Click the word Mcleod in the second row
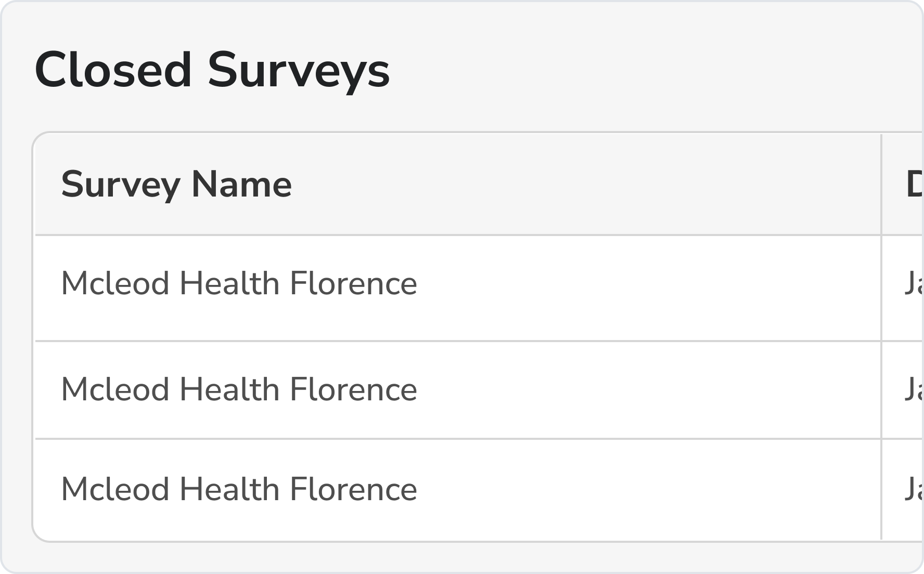Screen dimensions: 924x574 [x=115, y=389]
